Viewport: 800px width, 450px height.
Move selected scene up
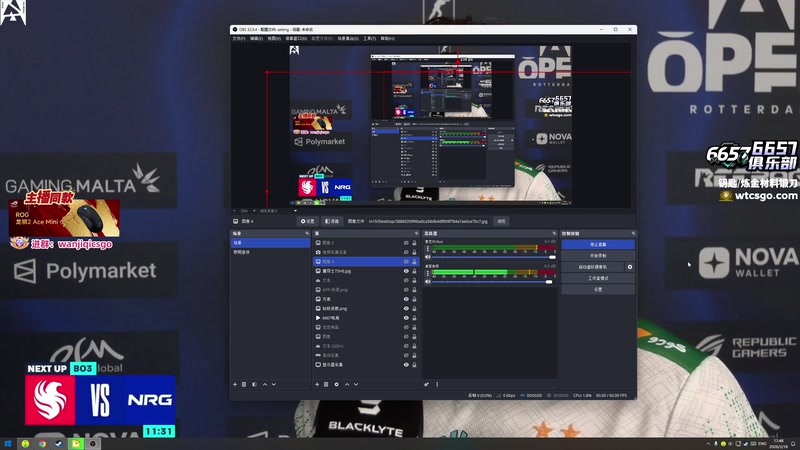pyautogui.click(x=264, y=384)
